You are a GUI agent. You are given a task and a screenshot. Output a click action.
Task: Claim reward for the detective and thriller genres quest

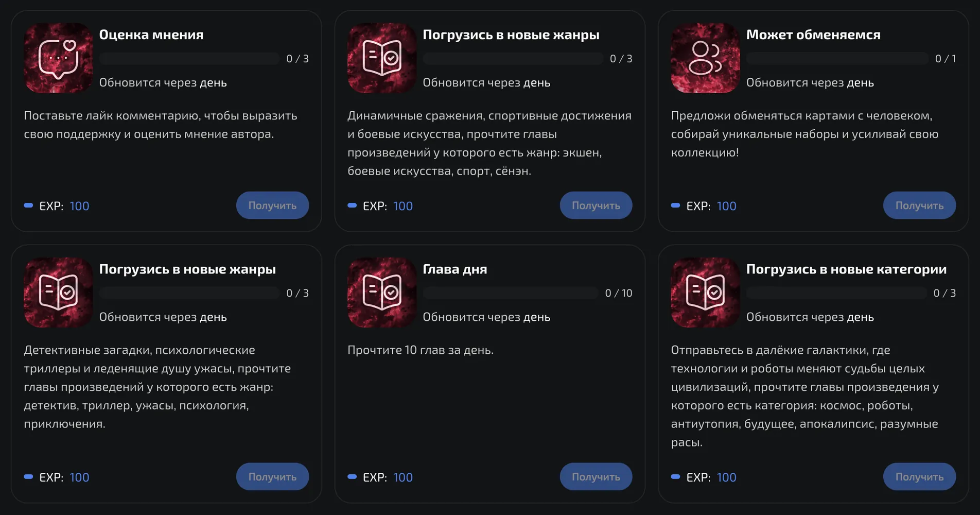[x=272, y=477]
